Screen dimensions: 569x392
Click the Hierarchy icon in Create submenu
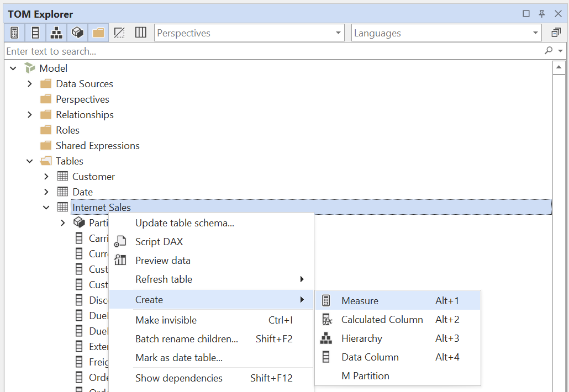point(326,338)
